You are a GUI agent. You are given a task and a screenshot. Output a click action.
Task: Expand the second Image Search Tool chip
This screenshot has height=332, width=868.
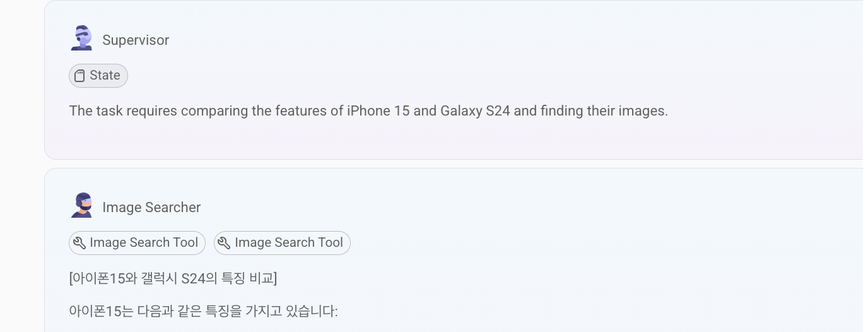coord(282,243)
